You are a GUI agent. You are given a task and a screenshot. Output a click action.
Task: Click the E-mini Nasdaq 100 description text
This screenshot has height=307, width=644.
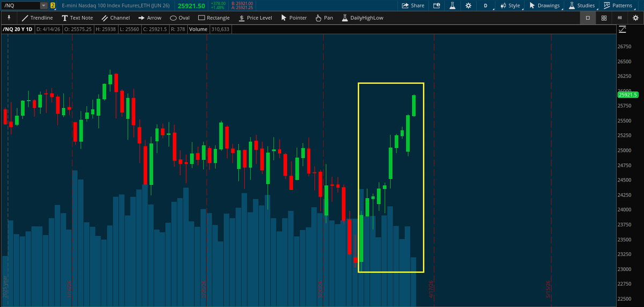[x=116, y=5]
